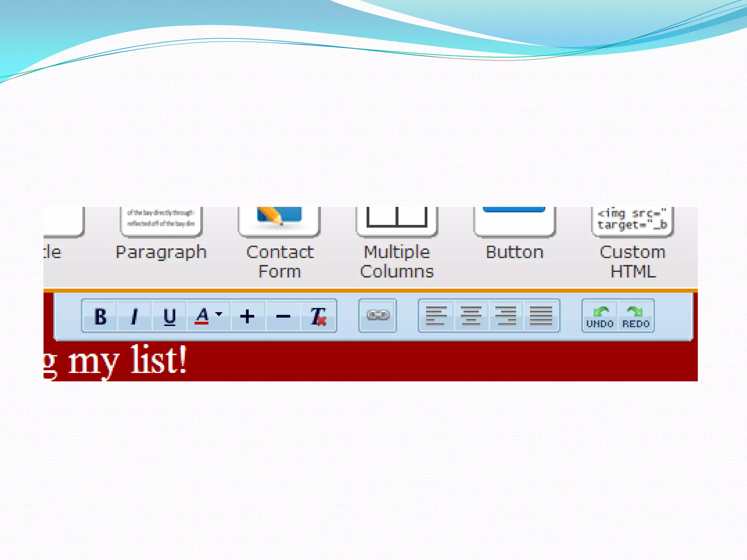The height and width of the screenshot is (560, 747).
Task: Align text right
Action: 506,316
